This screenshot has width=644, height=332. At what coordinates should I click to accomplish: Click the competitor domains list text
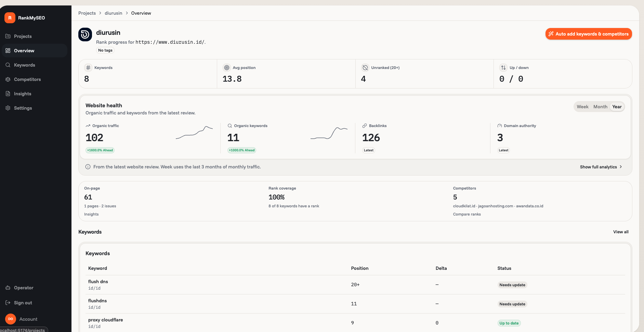tap(498, 206)
